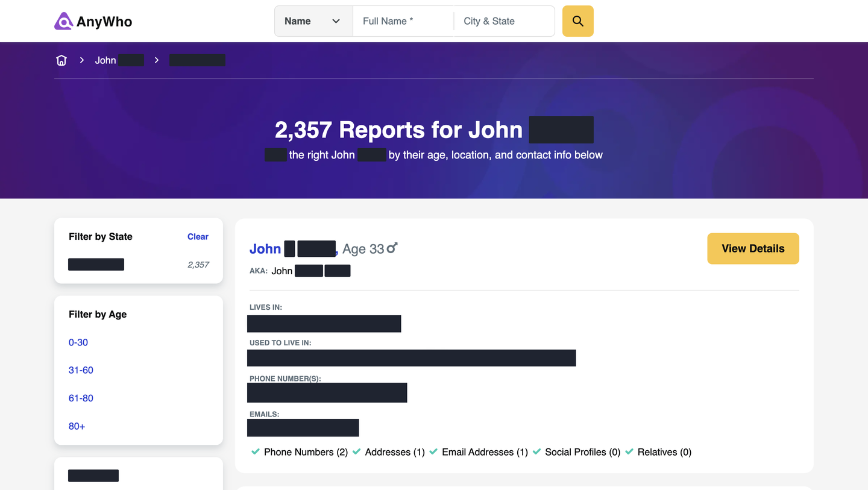Click the EMAILS label
This screenshot has height=490, width=868.
point(265,415)
